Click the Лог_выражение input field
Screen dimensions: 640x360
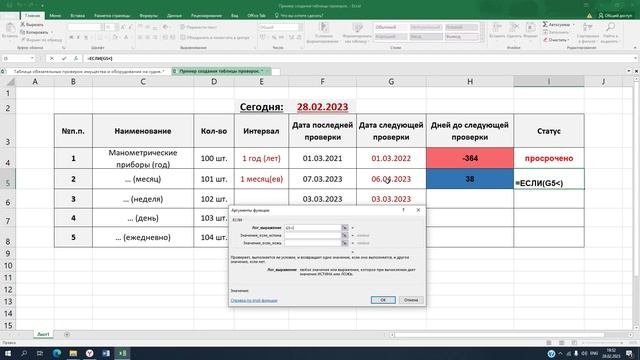(313, 228)
